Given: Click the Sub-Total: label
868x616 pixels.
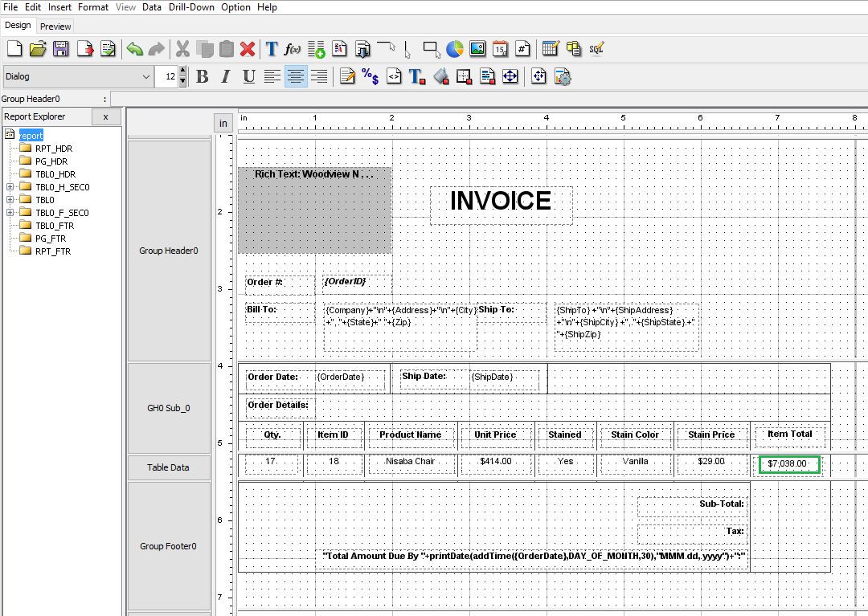Looking at the screenshot, I should point(693,507).
